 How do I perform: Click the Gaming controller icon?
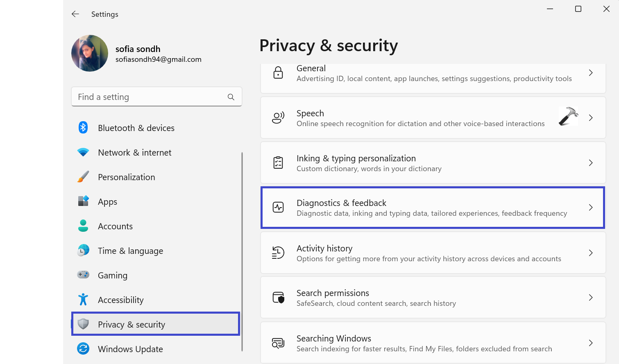pyautogui.click(x=83, y=275)
